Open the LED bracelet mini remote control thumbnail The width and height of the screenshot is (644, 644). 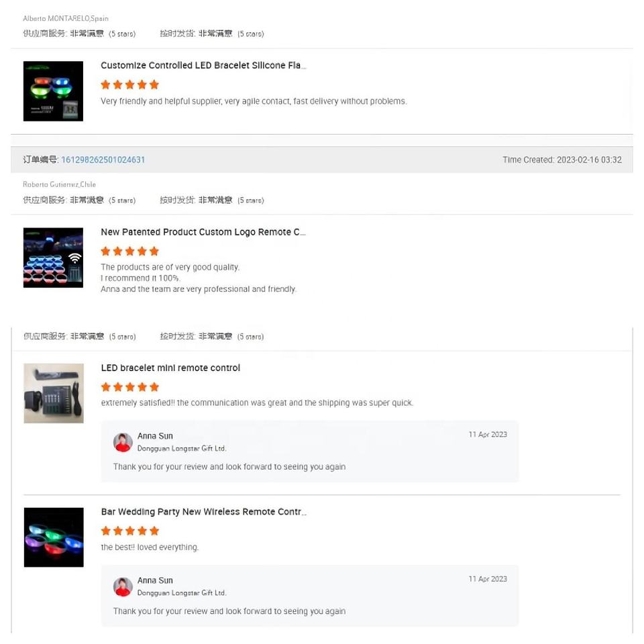coord(54,393)
